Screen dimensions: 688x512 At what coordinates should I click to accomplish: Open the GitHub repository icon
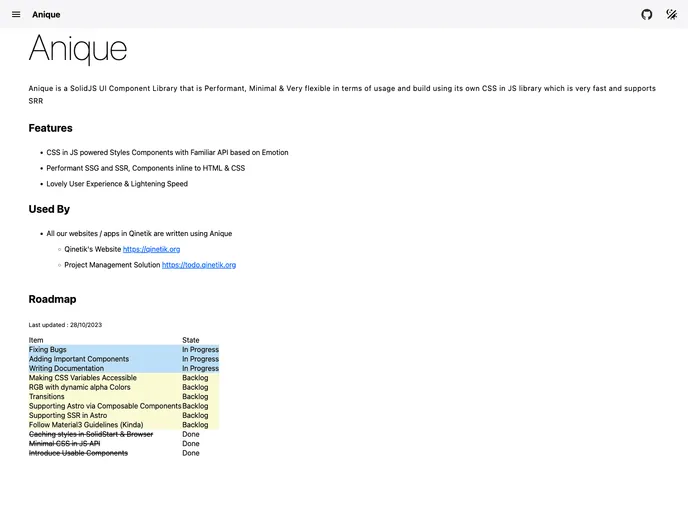(x=646, y=15)
